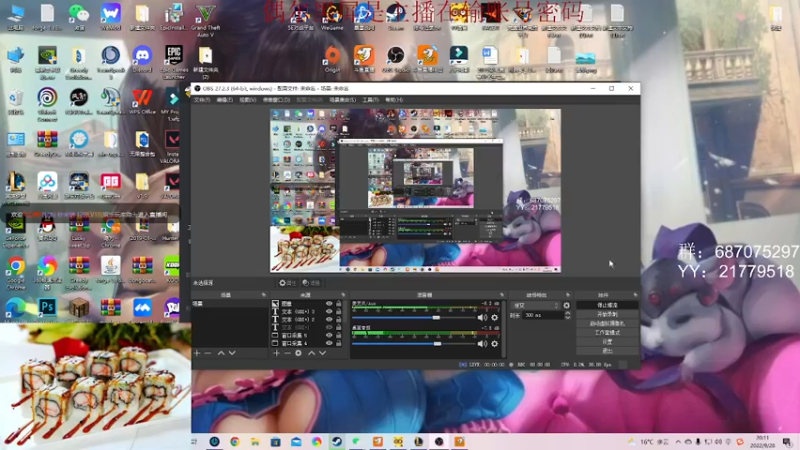This screenshot has width=800, height=450.
Task: Open Epic Games Launcher desktop icon
Action: pyautogui.click(x=173, y=60)
